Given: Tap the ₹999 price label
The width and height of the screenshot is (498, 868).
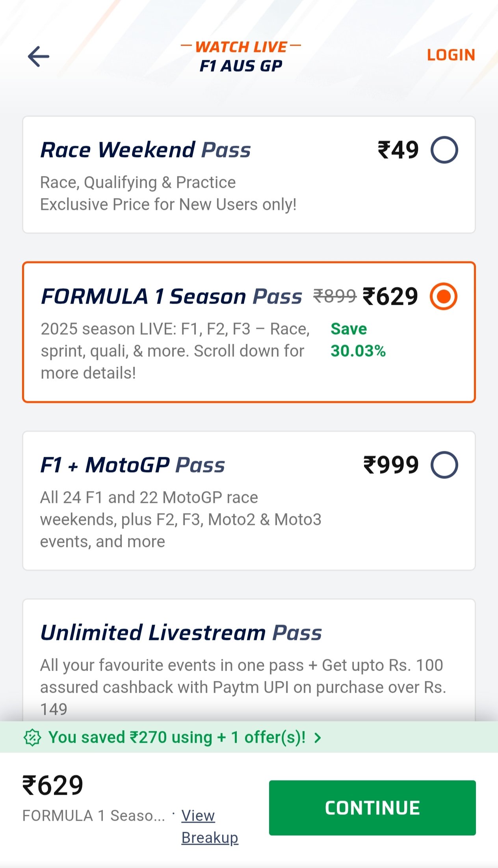Looking at the screenshot, I should coord(391,465).
